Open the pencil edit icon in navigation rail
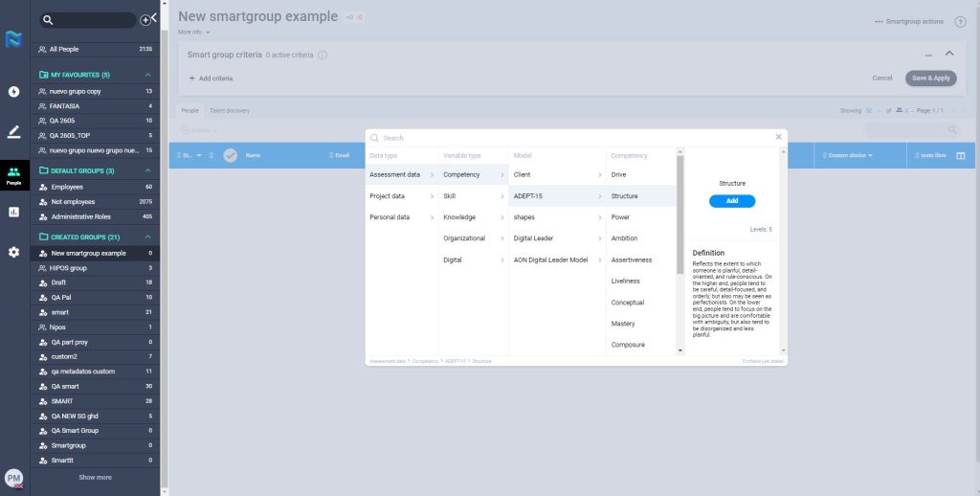 coord(13,132)
